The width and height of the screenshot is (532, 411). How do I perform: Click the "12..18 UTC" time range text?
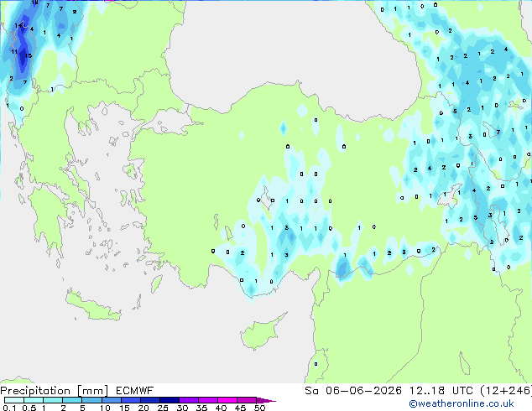[x=441, y=391]
